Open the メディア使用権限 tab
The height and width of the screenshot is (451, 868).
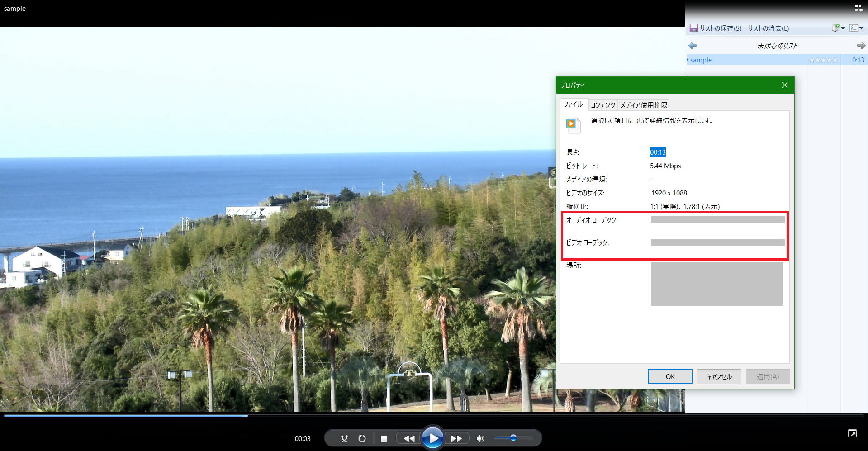644,105
